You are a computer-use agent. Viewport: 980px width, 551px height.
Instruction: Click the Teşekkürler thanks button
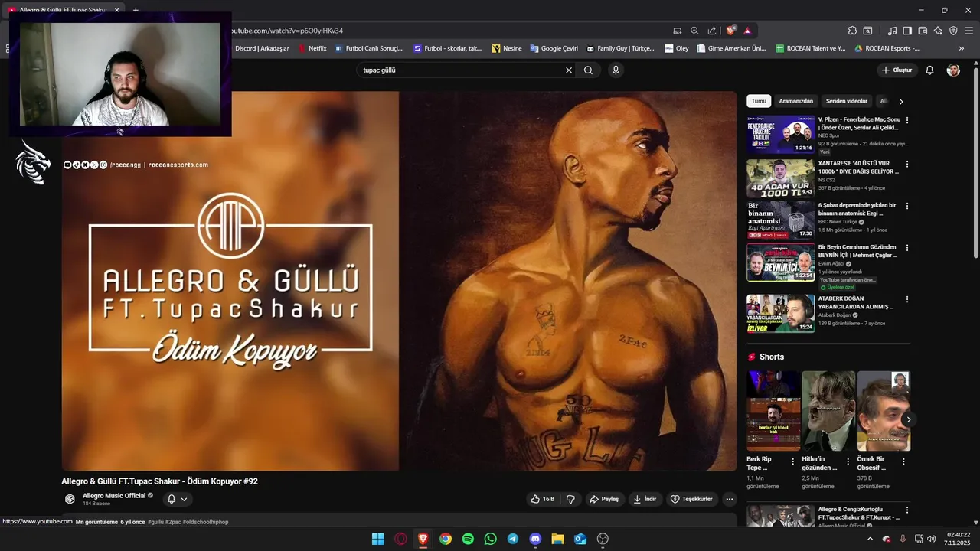[x=692, y=499]
